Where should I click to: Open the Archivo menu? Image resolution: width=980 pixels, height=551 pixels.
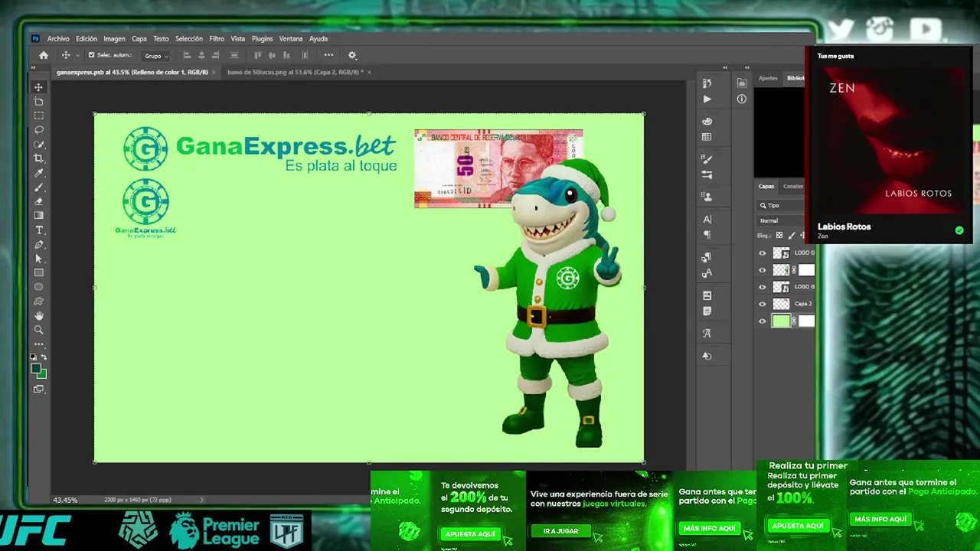pos(58,39)
